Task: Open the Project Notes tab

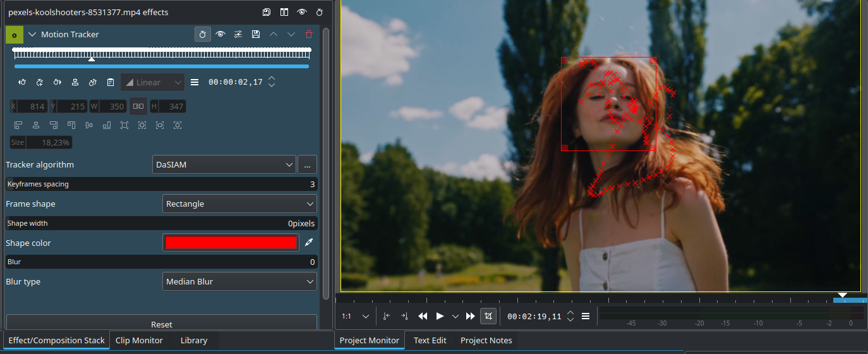Action: 486,340
